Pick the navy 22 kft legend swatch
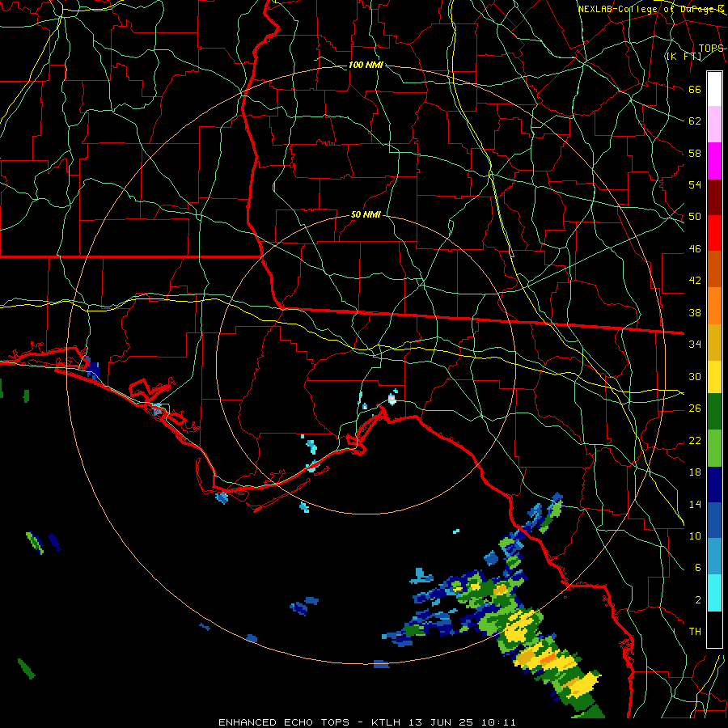Image resolution: width=728 pixels, height=728 pixels. 714,485
